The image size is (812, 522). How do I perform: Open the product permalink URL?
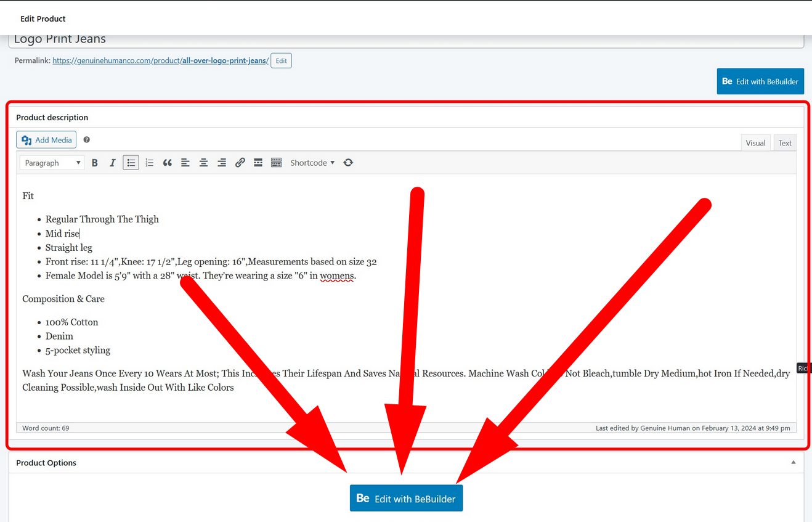tap(161, 60)
